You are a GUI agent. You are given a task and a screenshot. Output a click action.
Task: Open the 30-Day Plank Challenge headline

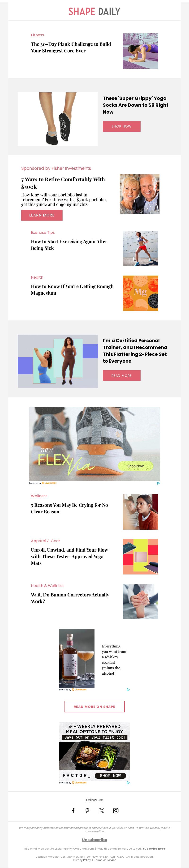point(71,47)
